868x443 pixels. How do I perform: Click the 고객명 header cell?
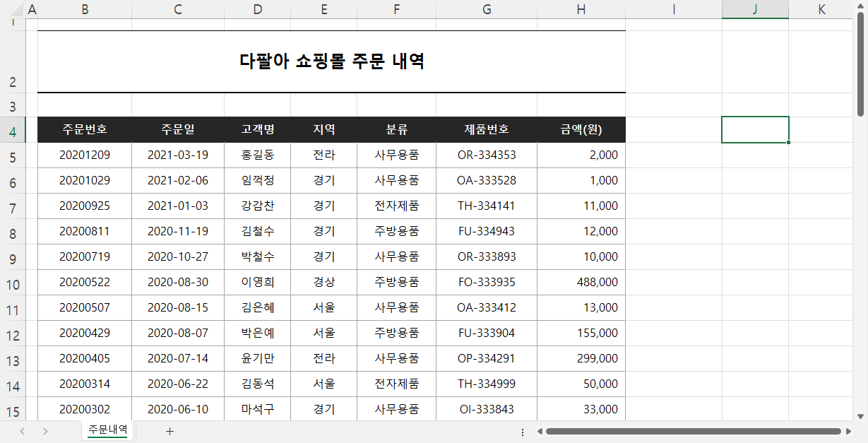point(258,130)
